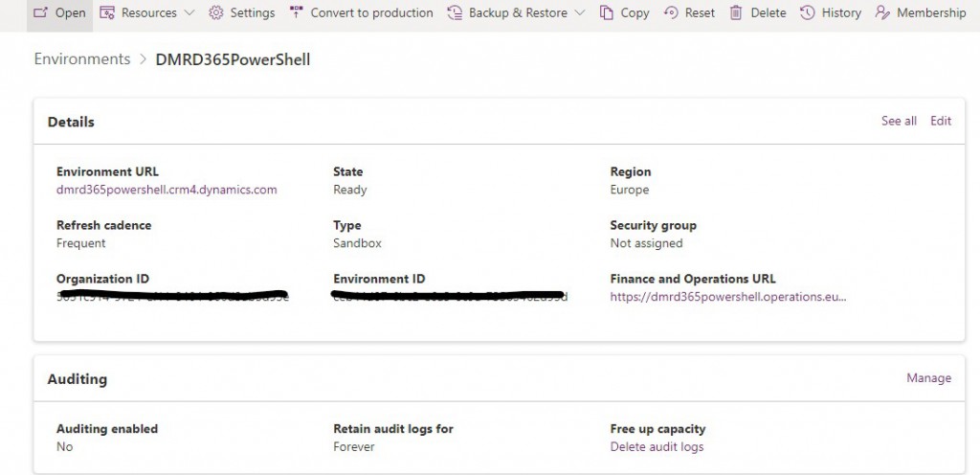Viewport: 980px width, 475px height.
Task: Click the Resources icon in the toolbar
Action: click(107, 12)
